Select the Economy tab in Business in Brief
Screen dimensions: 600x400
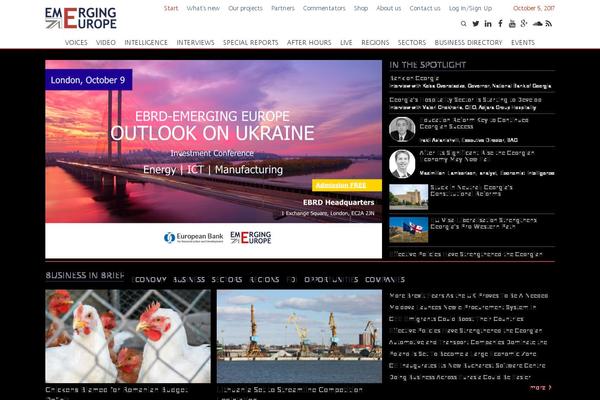[149, 280]
